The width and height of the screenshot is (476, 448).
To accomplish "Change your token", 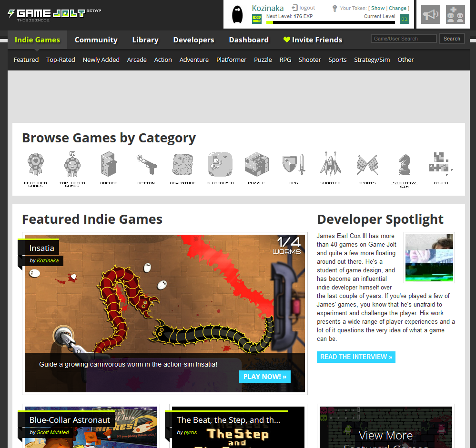I will pos(398,8).
